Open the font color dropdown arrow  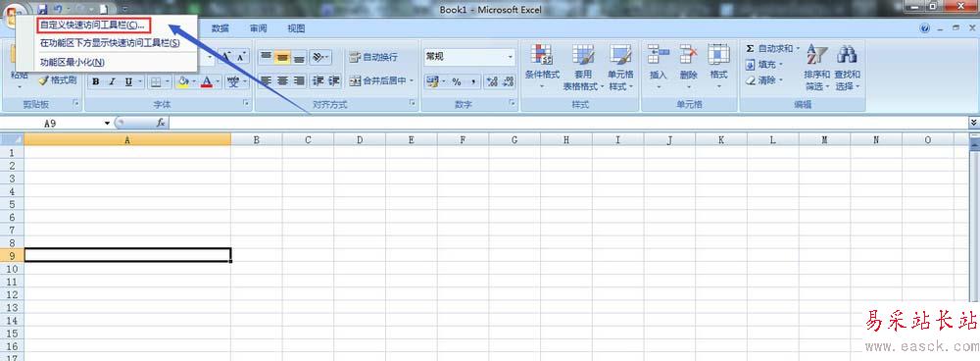point(219,81)
